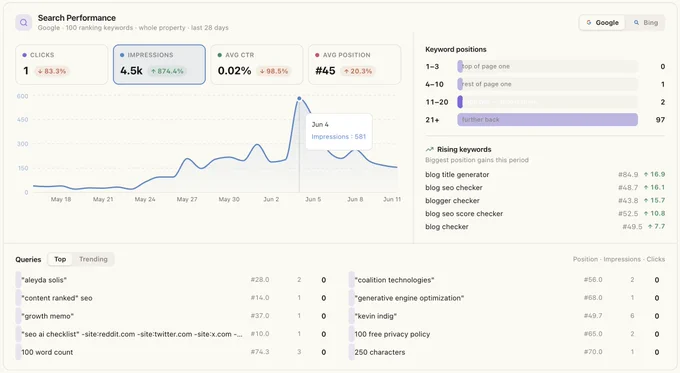This screenshot has height=373, width=680.
Task: Select the query 250 characters
Action: [506, 352]
